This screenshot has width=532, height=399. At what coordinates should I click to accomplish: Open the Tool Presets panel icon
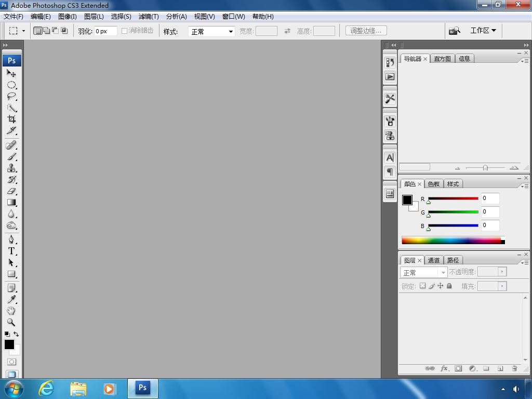pyautogui.click(x=390, y=99)
